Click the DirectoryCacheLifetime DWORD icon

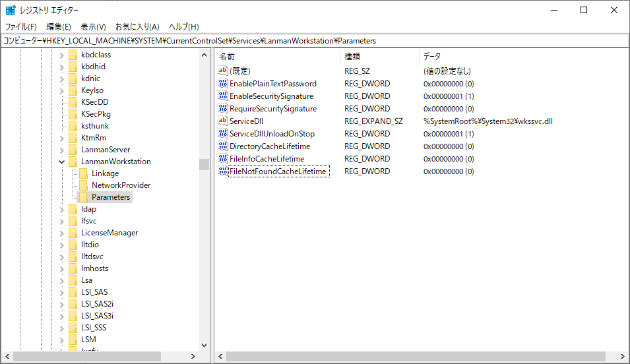[x=222, y=146]
